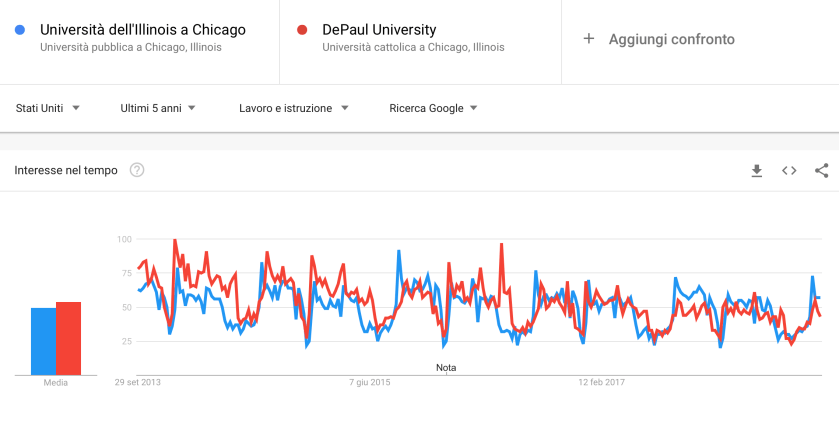
Task: Click the download chart icon
Action: coord(757,171)
